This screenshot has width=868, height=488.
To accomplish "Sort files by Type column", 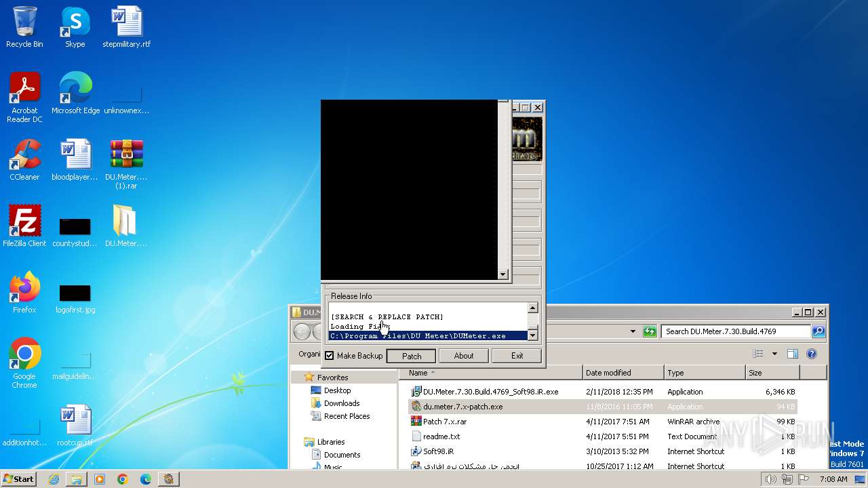I will (705, 373).
